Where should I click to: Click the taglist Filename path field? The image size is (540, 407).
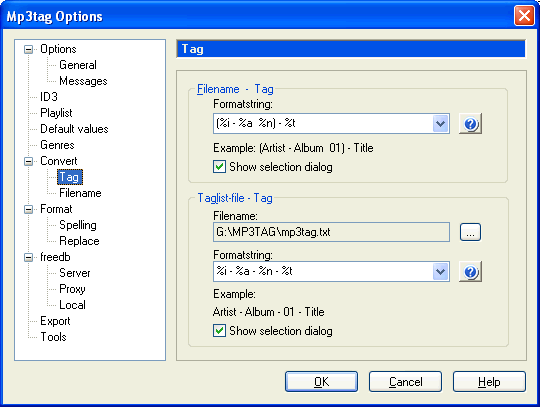[331, 232]
